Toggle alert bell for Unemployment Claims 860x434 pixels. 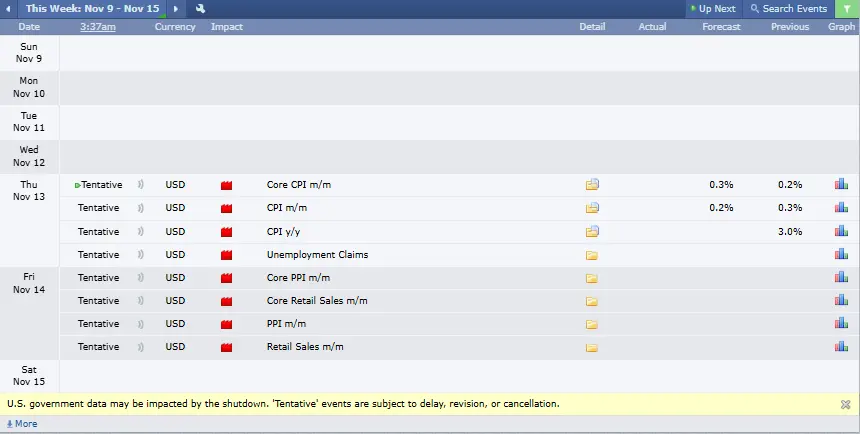point(141,255)
